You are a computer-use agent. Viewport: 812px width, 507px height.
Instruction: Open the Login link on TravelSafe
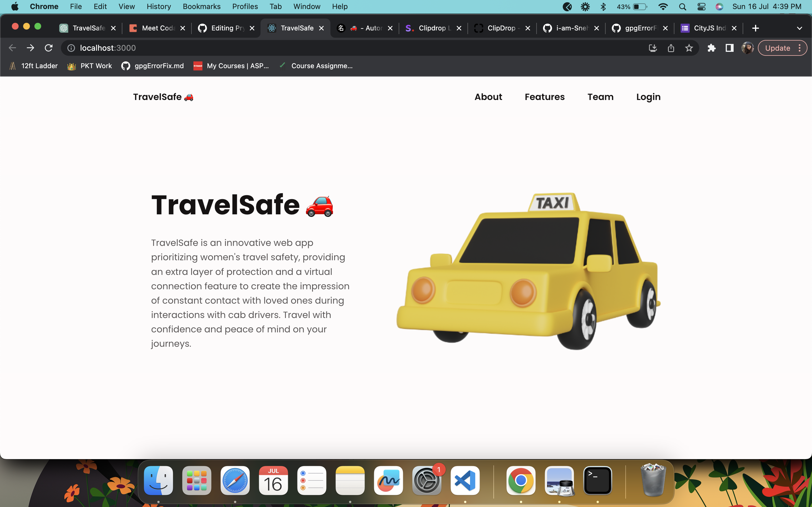[648, 97]
